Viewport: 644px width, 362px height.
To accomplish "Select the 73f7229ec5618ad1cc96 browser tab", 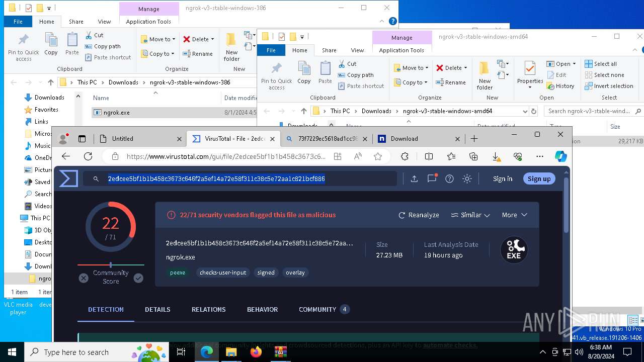I will pyautogui.click(x=326, y=139).
